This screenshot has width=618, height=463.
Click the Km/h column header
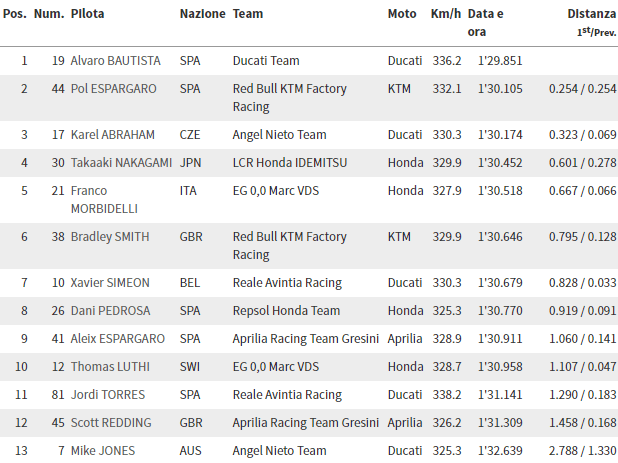pyautogui.click(x=446, y=14)
